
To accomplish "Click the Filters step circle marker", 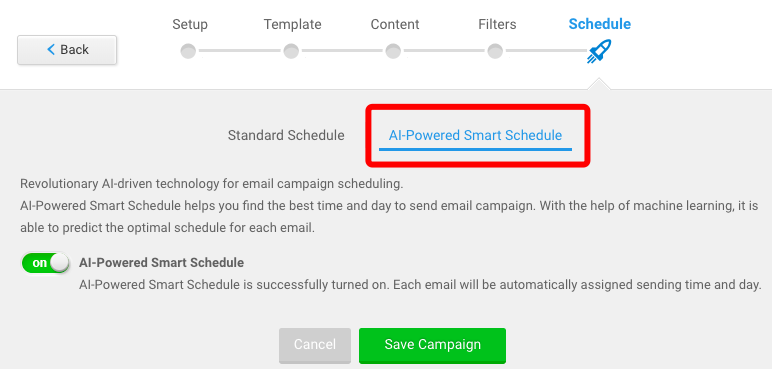I will (x=495, y=51).
